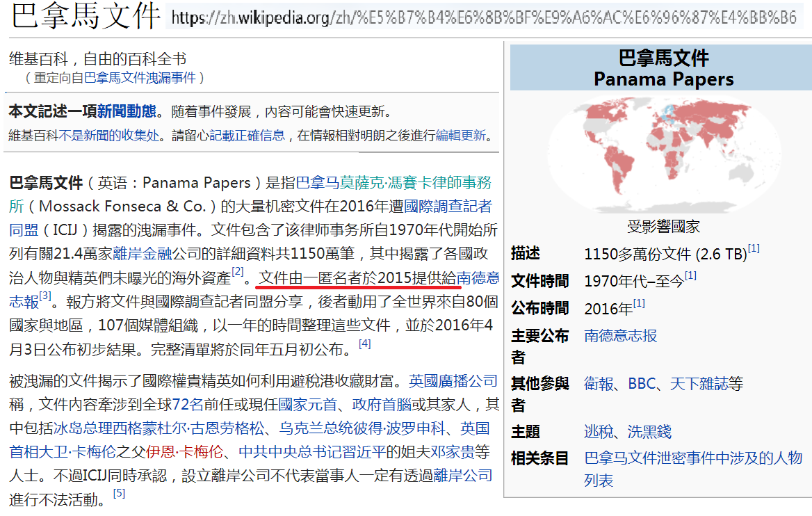Click the infobox heading Panama Papers
Image resolution: width=812 pixels, height=516 pixels.
pos(663,79)
